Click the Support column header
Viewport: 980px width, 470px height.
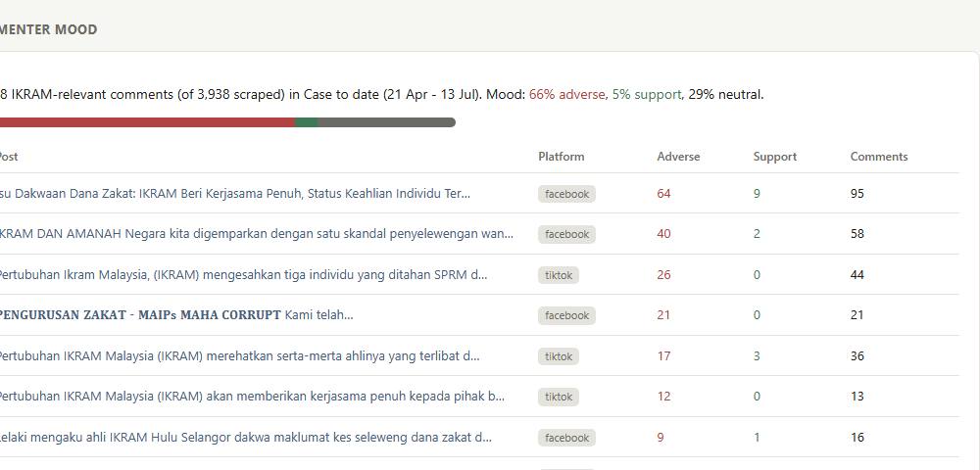click(775, 157)
